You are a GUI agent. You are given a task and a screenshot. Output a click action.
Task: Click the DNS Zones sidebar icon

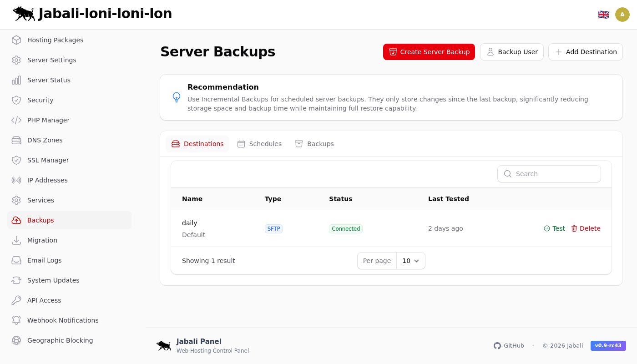tap(16, 140)
